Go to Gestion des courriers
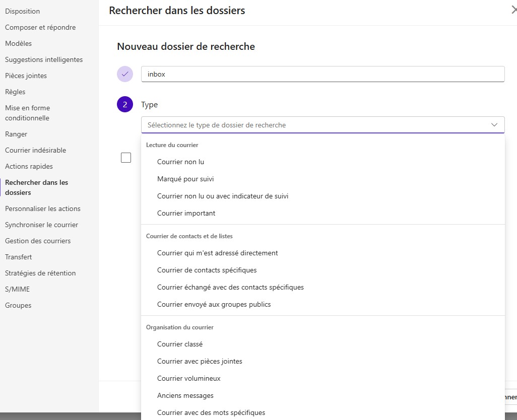 pos(38,241)
